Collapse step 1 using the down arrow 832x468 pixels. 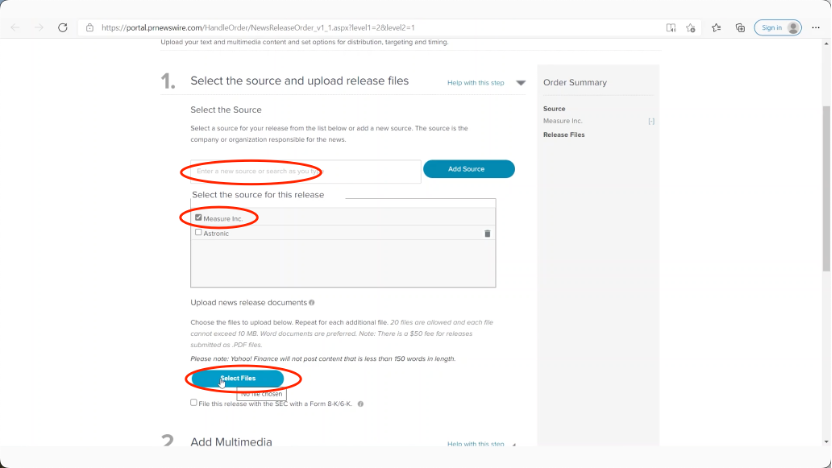(x=521, y=83)
